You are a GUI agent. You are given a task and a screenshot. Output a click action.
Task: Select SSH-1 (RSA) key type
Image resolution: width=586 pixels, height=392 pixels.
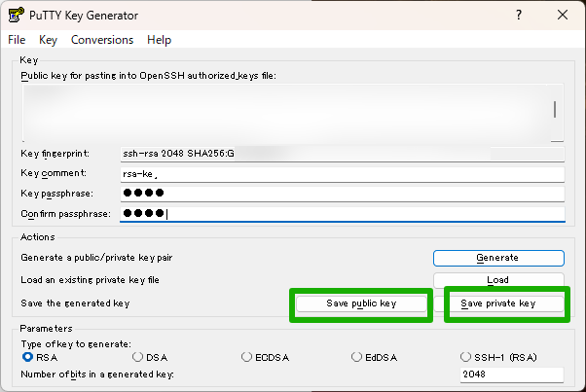[x=466, y=357]
